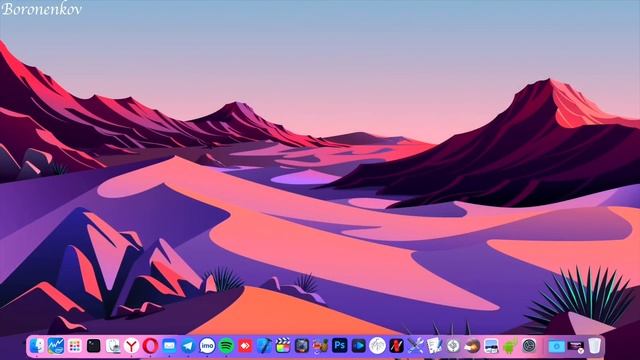Open Final Cut Pro

[283, 346]
